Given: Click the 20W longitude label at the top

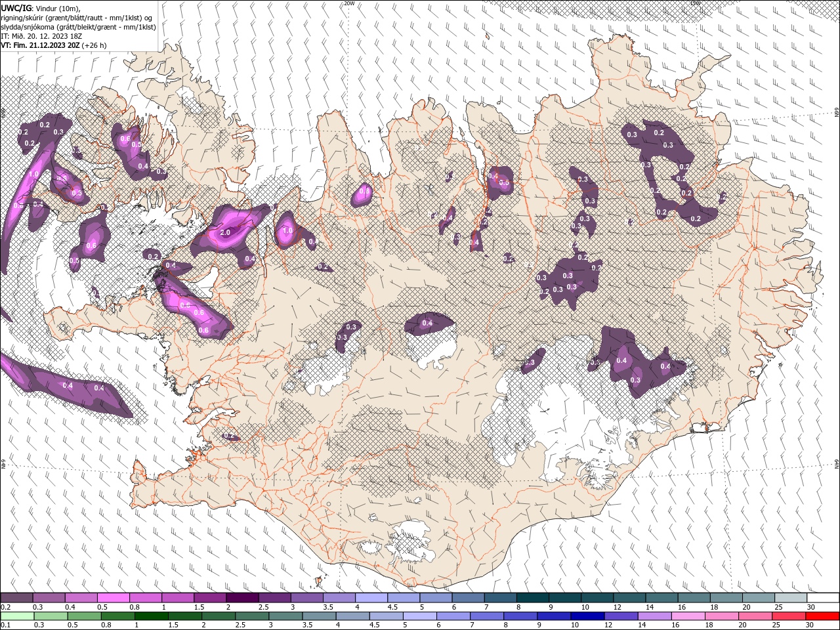Looking at the screenshot, I should pyautogui.click(x=349, y=3).
